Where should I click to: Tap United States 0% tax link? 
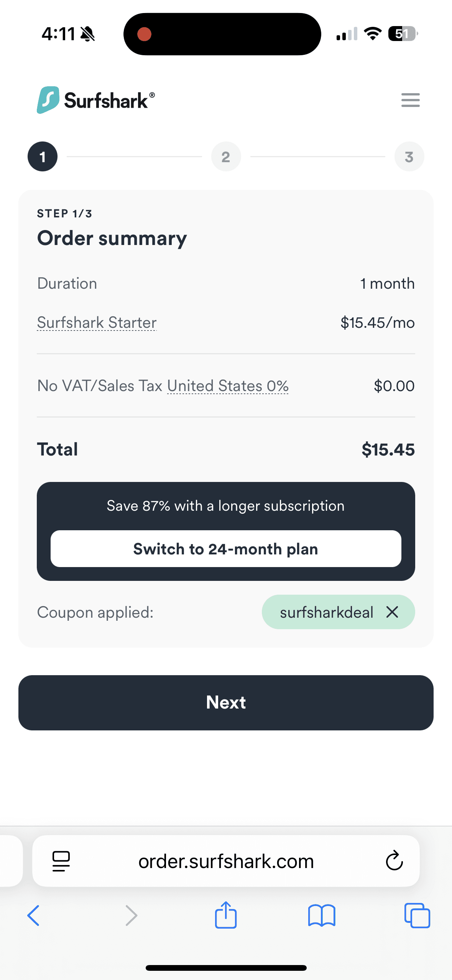[228, 386]
